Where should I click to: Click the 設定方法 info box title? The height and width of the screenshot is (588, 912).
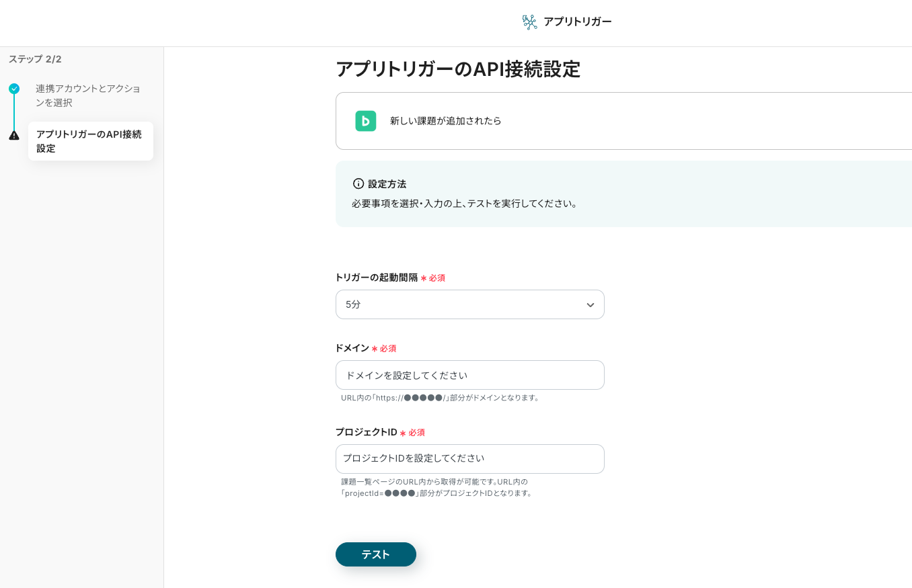point(387,184)
